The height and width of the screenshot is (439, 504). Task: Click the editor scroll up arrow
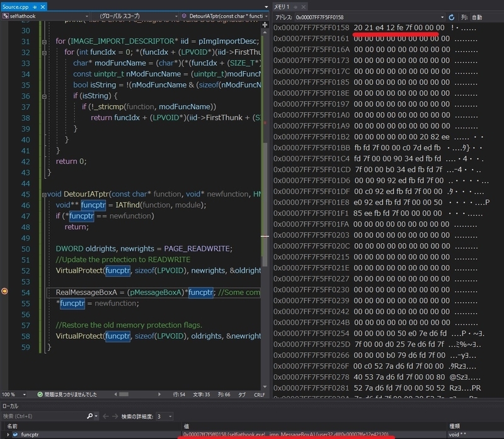[265, 32]
